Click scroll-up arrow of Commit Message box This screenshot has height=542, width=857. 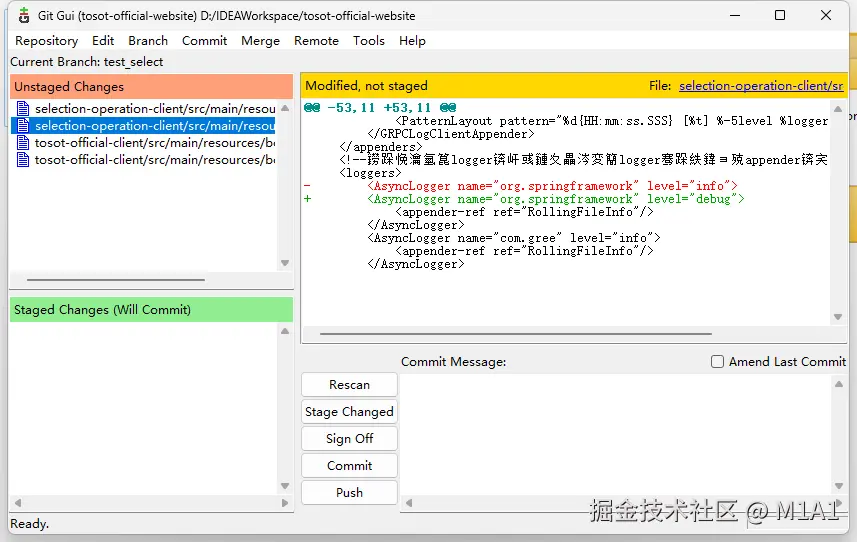(x=839, y=384)
